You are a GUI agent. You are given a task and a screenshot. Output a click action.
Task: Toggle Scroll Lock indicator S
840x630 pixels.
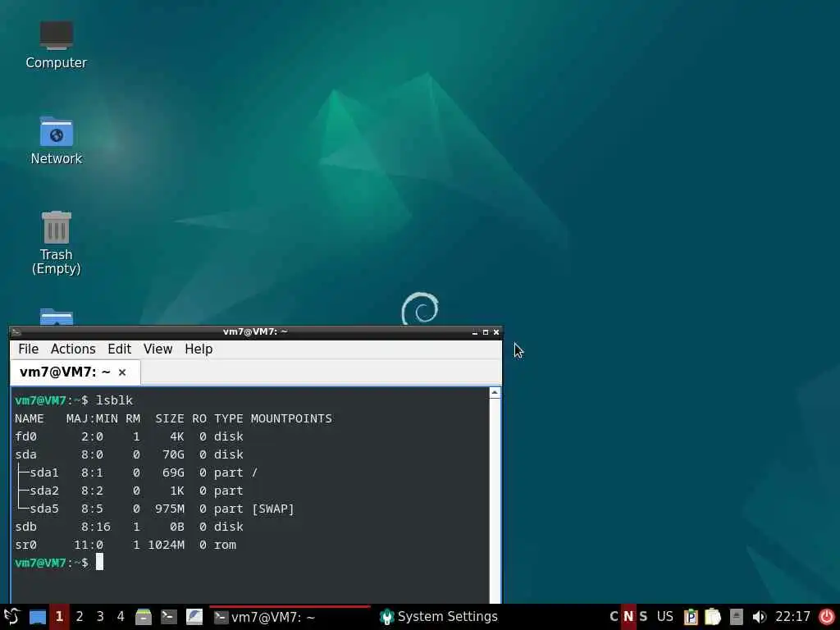click(643, 617)
